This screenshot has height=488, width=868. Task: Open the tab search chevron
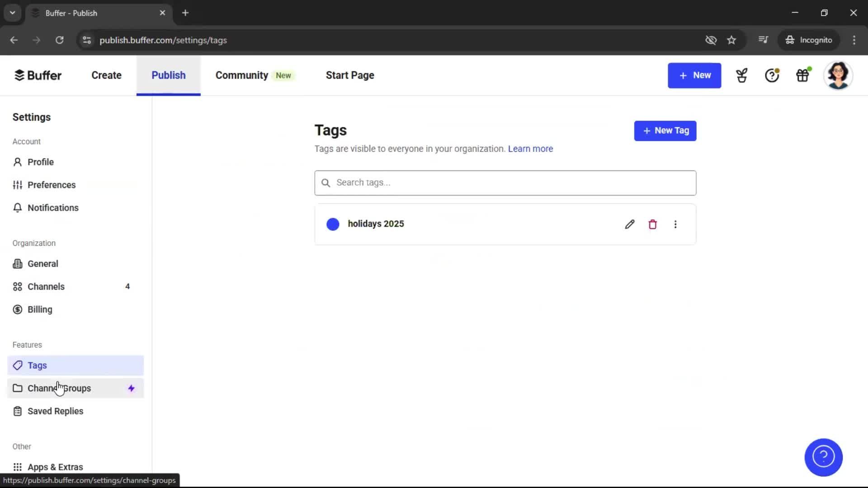pos(12,13)
